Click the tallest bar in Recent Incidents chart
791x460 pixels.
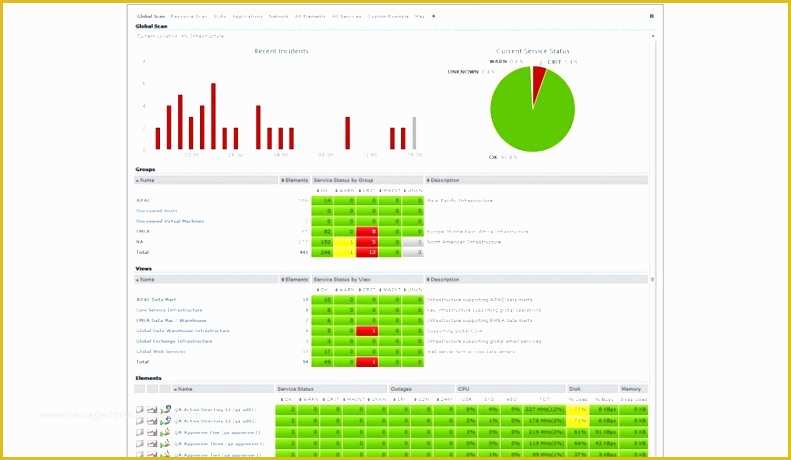tap(213, 116)
